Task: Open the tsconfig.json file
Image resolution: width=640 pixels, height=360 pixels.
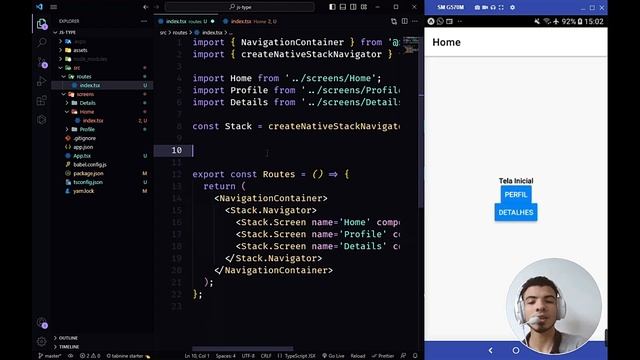Action: pyautogui.click(x=88, y=182)
